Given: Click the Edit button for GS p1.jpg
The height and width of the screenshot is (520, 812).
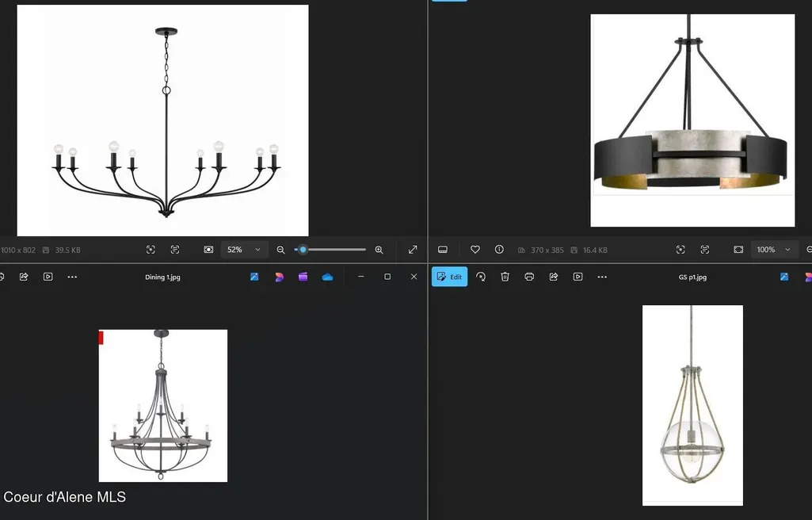Looking at the screenshot, I should 449,277.
